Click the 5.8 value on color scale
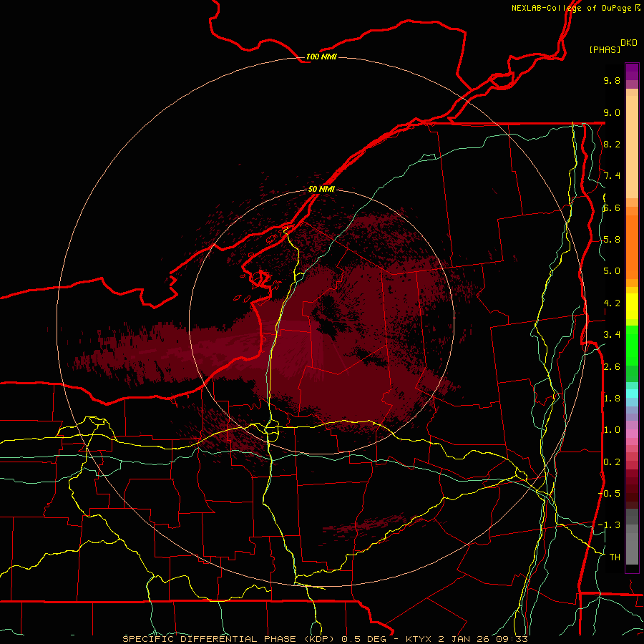Viewport: 644px width, 644px height. coord(612,240)
